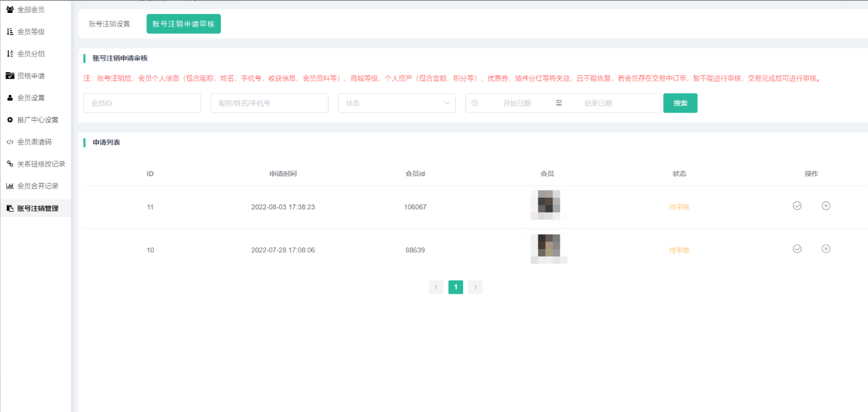Expand the 状态 dropdown filter
Screen dimensions: 868x412
[x=396, y=103]
